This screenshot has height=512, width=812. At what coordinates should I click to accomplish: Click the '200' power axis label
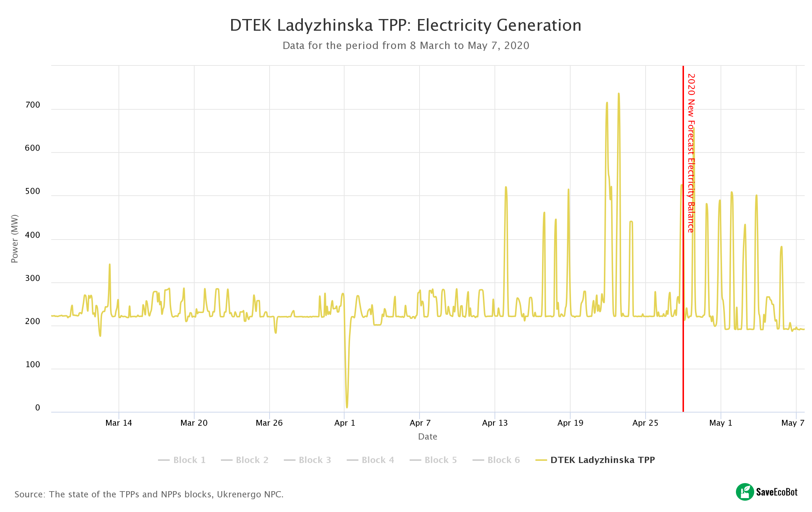pos(33,321)
